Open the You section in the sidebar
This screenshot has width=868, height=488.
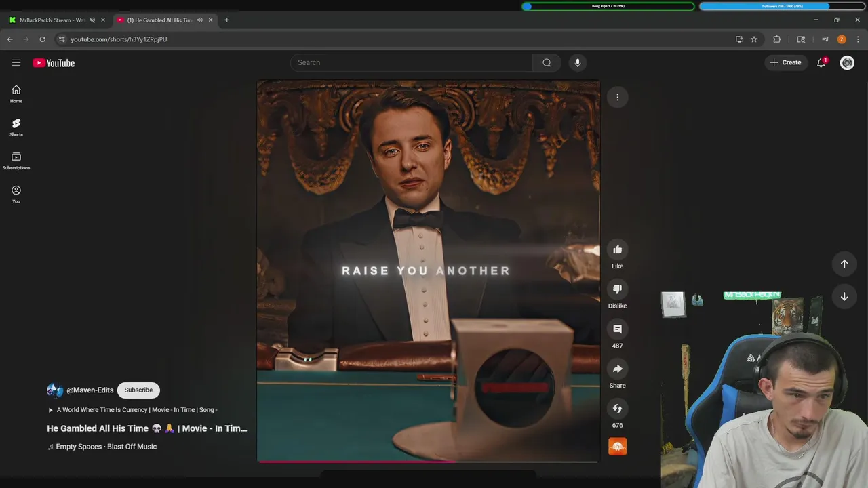coord(16,194)
